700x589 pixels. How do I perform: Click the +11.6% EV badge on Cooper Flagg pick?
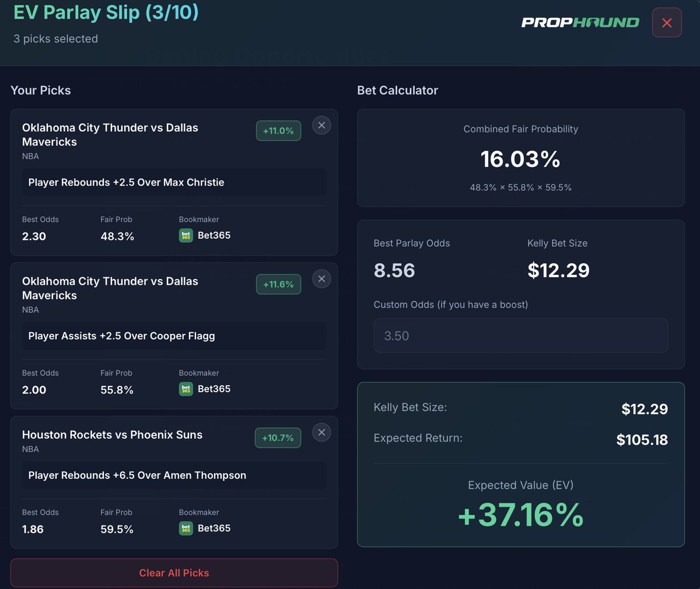point(278,284)
